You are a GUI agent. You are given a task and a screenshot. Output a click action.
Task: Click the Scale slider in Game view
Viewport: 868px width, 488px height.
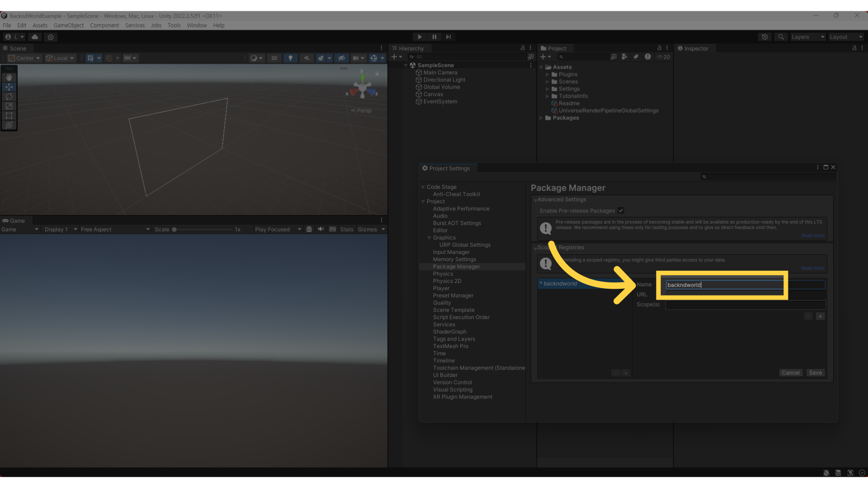pos(173,229)
